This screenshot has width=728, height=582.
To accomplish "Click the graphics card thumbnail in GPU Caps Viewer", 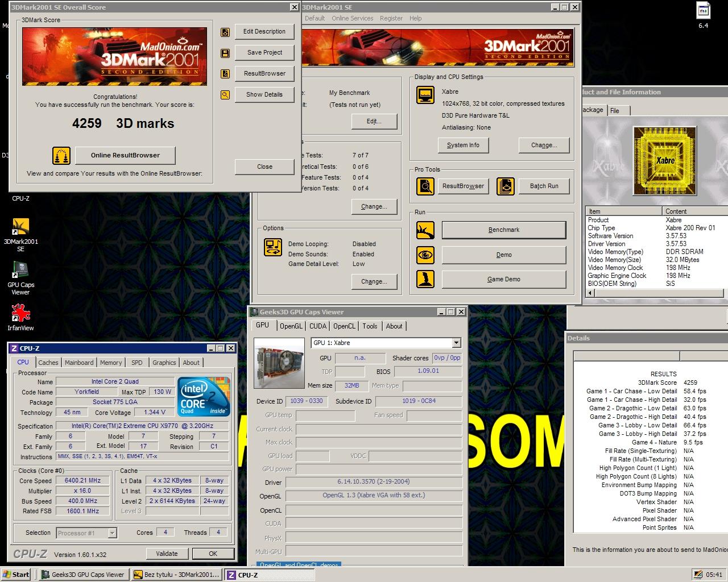I will 279,364.
